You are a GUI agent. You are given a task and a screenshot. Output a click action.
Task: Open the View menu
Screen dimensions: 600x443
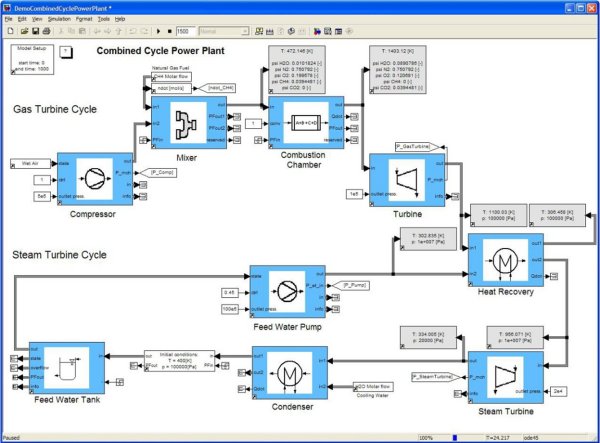click(x=37, y=19)
